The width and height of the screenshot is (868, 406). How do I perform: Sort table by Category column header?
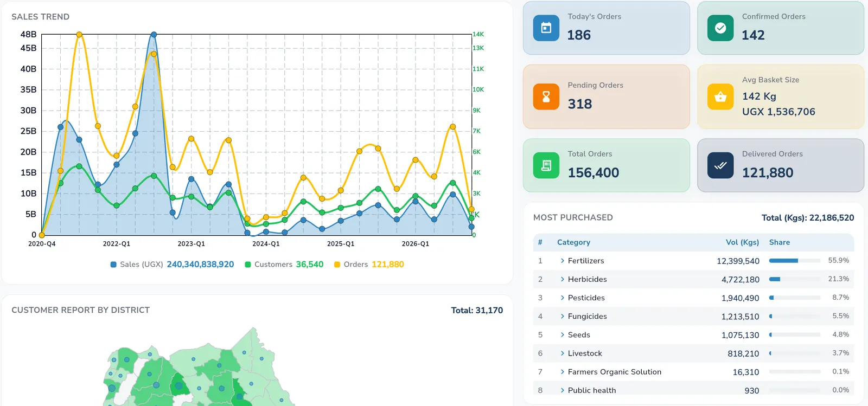click(x=573, y=242)
